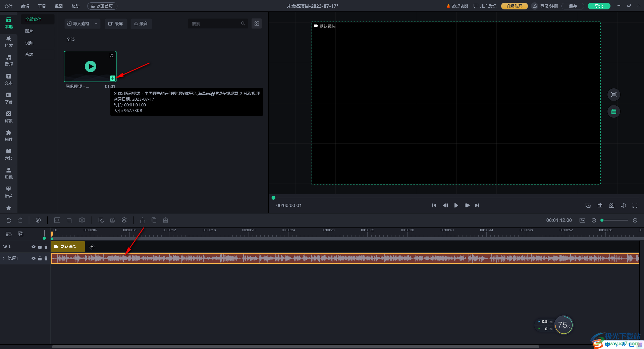
Task: Expand the 轨道1 track row
Action: (x=4, y=258)
